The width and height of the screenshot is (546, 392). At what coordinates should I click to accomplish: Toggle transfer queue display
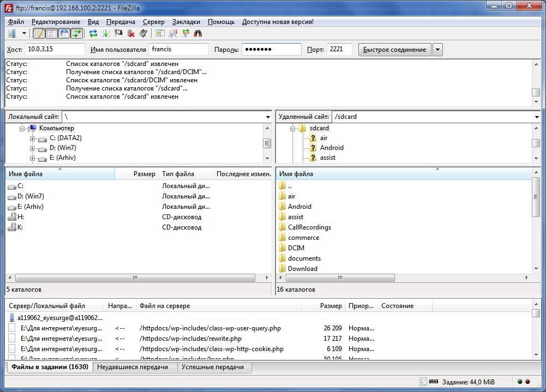(76, 33)
